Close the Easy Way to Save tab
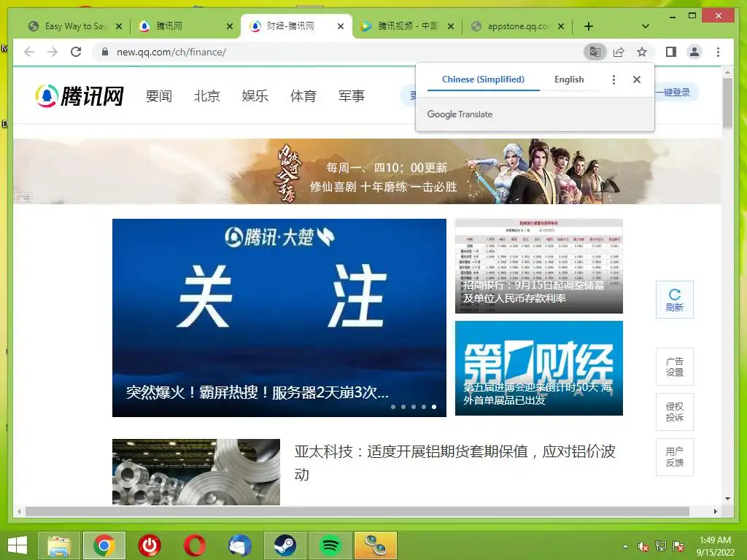Screen dimensions: 747x560 (119, 26)
